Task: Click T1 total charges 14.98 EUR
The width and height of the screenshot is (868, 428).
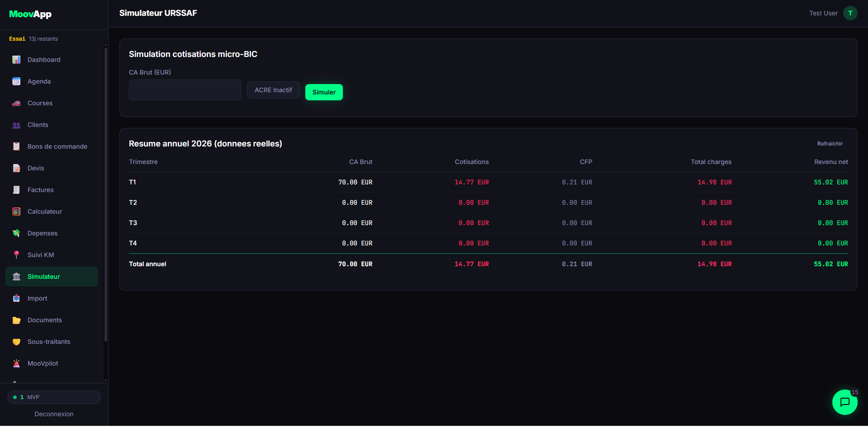Action: point(715,182)
